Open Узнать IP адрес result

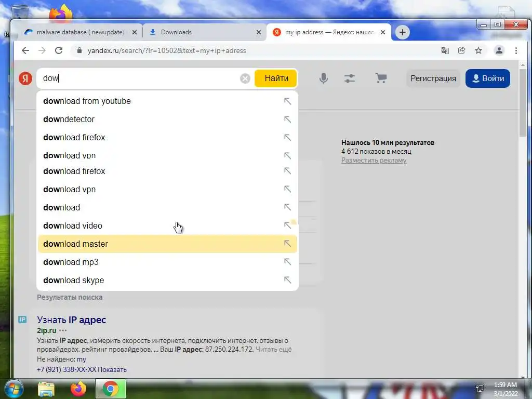[x=71, y=320]
